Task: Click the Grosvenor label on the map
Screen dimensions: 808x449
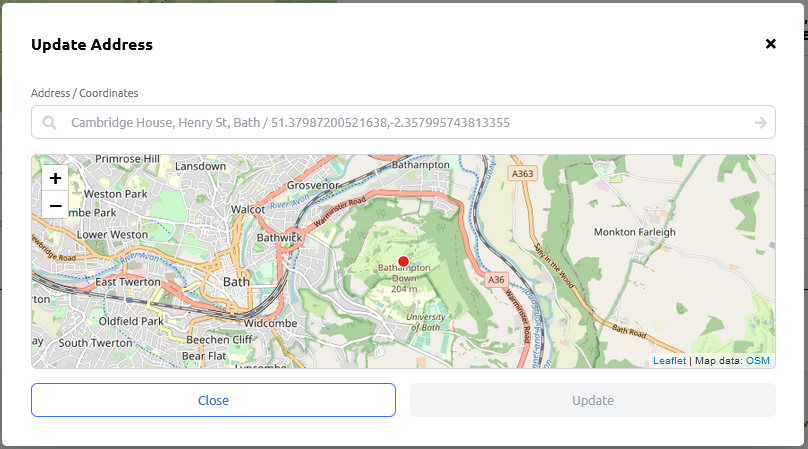Action: [x=313, y=185]
